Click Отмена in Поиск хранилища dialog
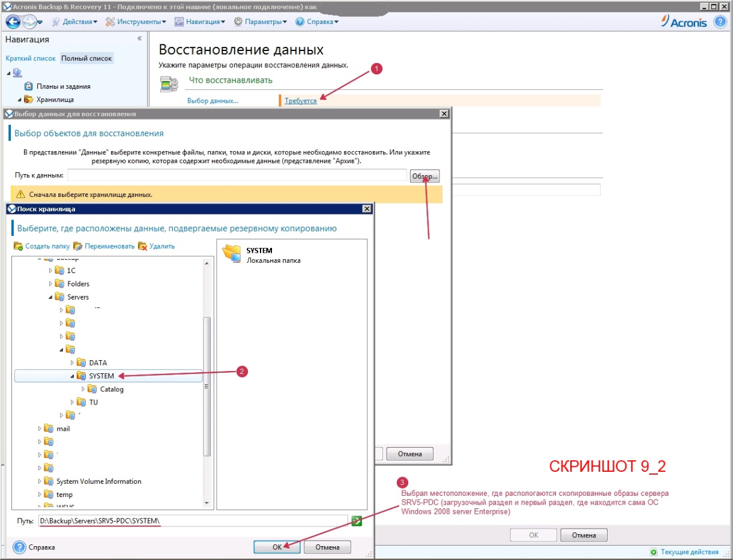Screen dimensions: 733x560 327,547
